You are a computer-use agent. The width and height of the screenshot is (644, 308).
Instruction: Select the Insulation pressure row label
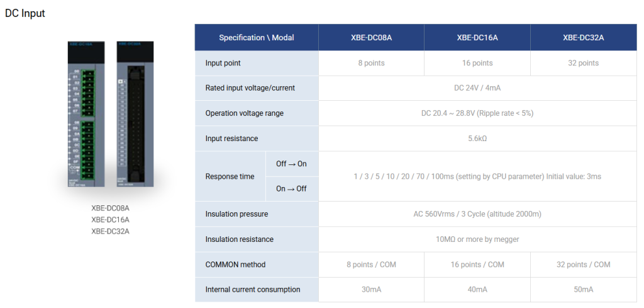point(236,214)
